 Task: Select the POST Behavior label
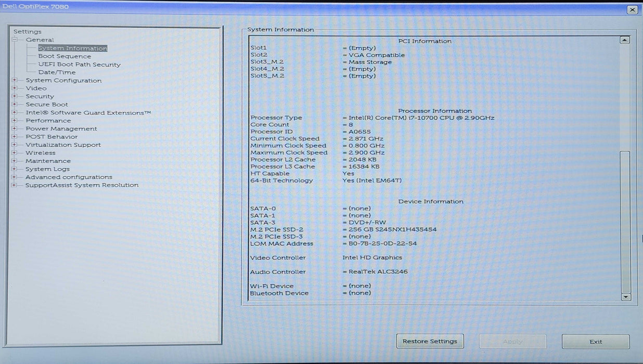pyautogui.click(x=52, y=137)
